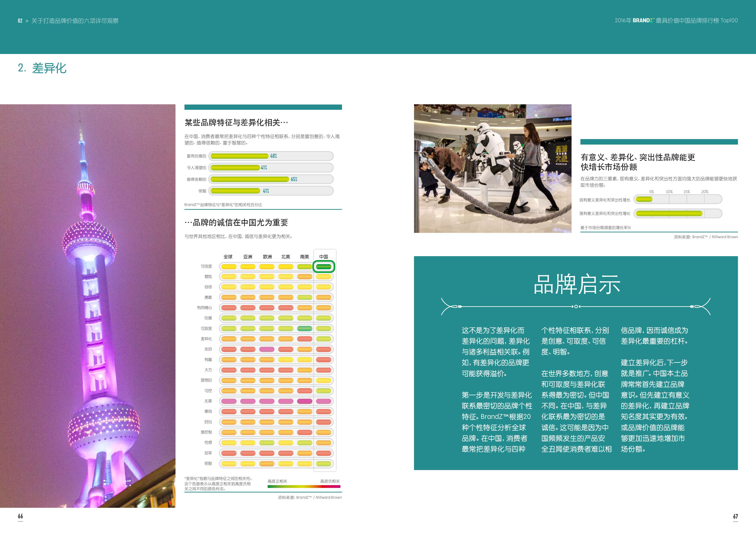Select the 友好 row label
756x535 pixels.
[208, 349]
